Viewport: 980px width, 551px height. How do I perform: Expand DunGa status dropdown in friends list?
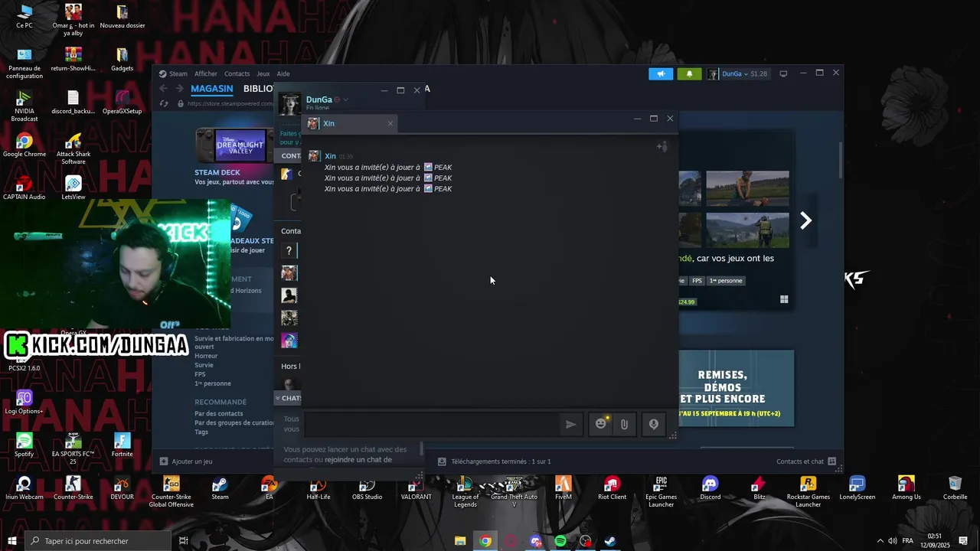(345, 99)
